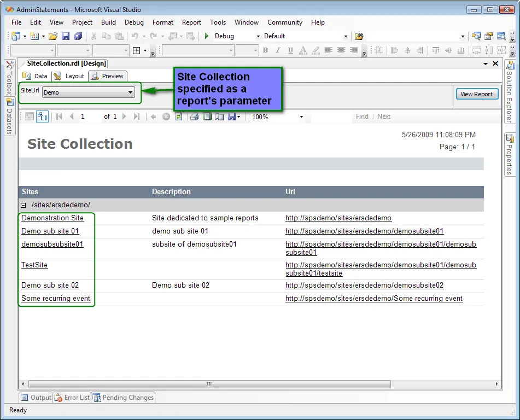Start debugging with the green play arrow

coord(206,36)
